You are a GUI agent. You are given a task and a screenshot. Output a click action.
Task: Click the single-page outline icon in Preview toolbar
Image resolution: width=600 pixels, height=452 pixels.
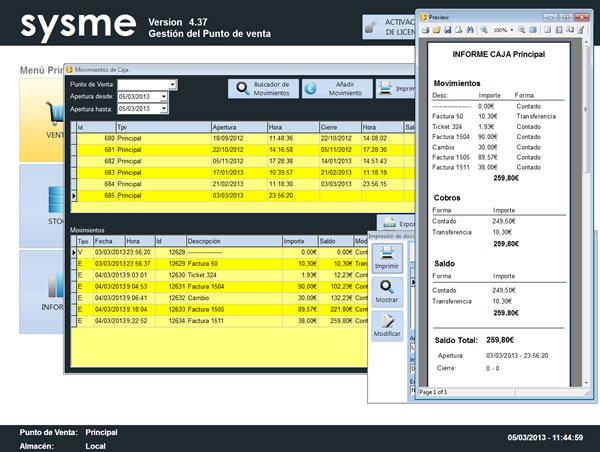tap(548, 30)
